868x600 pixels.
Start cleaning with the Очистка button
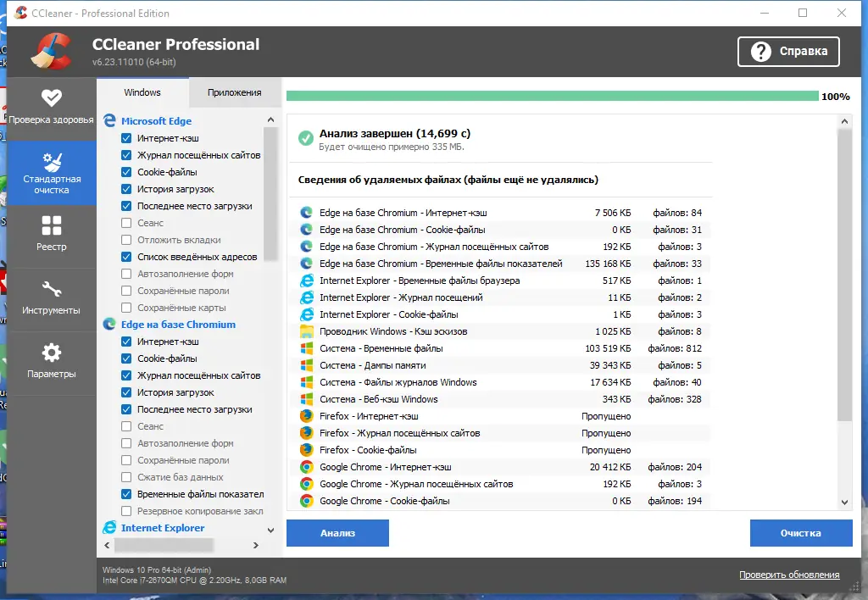801,532
